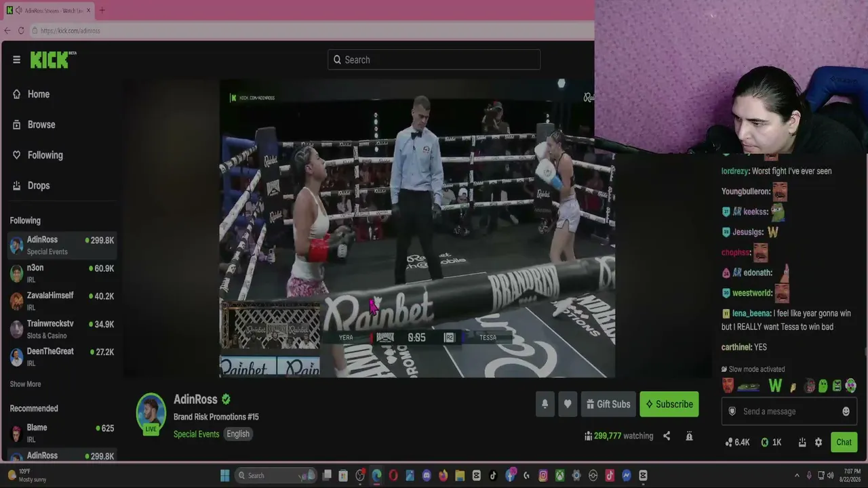The image size is (868, 488).
Task: Show hidden system tray icons
Action: [797, 475]
